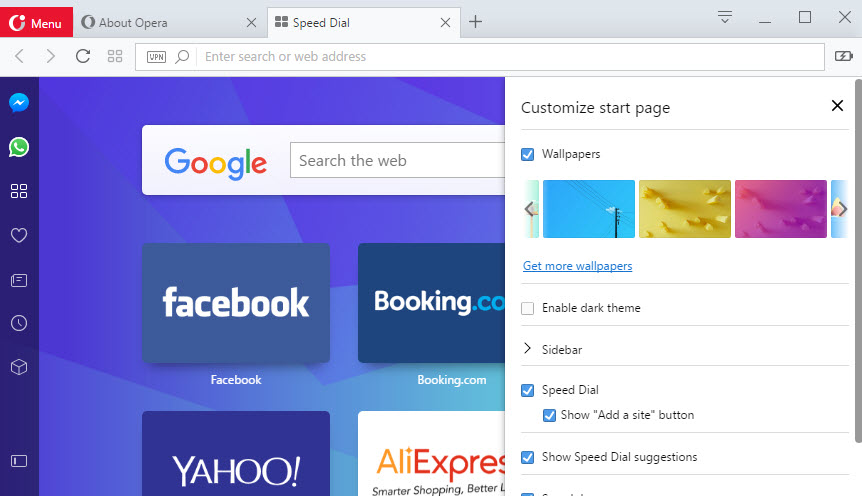
Task: Show previous wallpapers with left arrow
Action: coord(529,209)
